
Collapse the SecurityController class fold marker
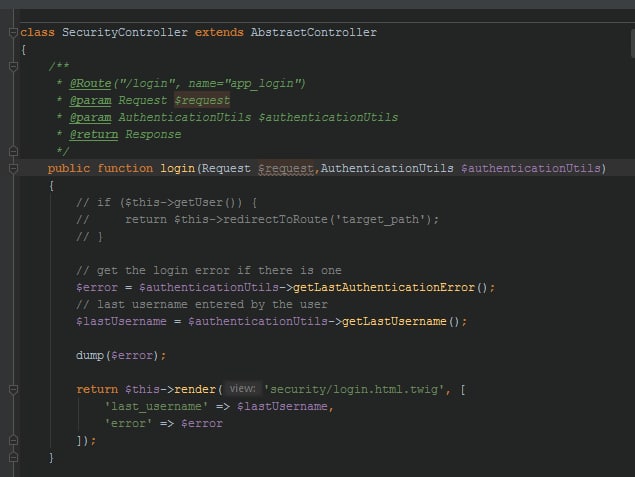click(x=13, y=32)
